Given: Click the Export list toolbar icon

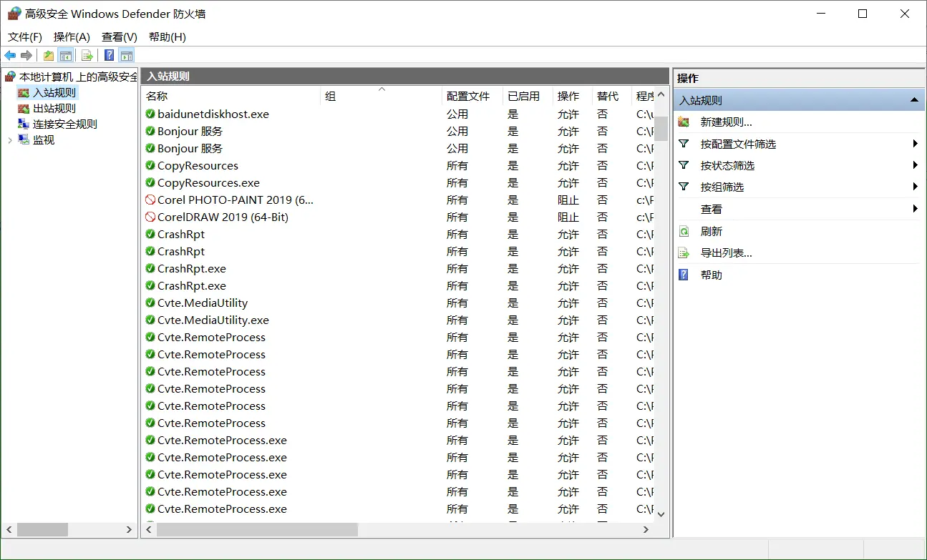Looking at the screenshot, I should coord(87,56).
